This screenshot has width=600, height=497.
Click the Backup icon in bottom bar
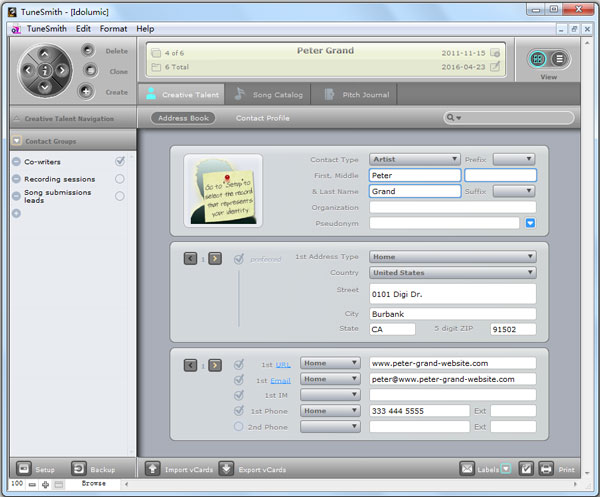(x=78, y=468)
